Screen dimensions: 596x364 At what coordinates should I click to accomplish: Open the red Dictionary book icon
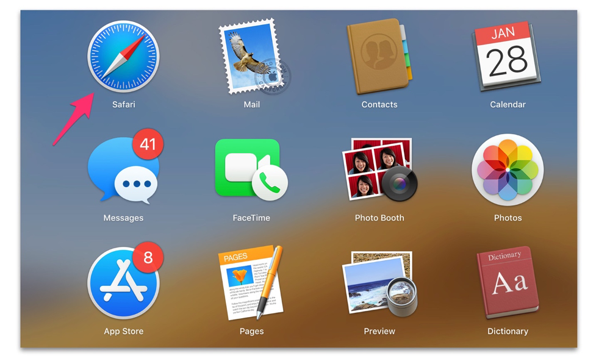coord(508,282)
